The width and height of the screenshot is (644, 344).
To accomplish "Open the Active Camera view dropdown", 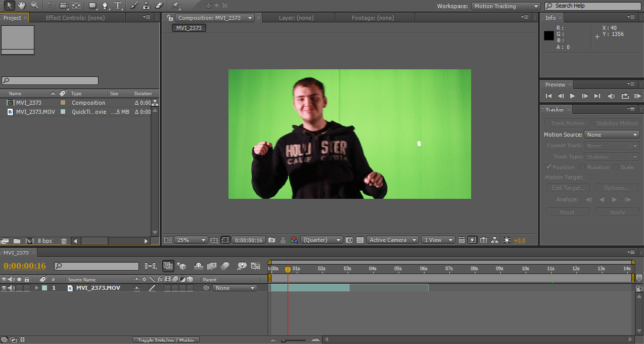I will tap(392, 240).
